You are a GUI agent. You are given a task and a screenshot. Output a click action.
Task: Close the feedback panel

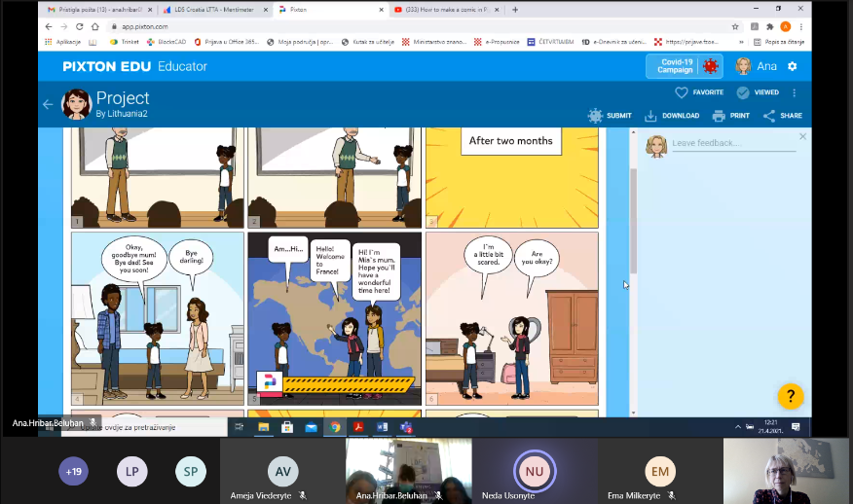click(803, 136)
